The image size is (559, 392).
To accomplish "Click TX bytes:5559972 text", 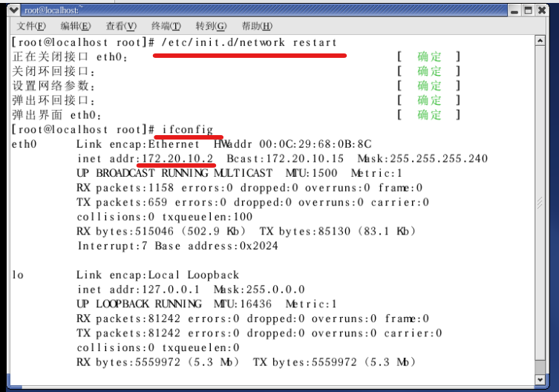I will click(x=305, y=362).
